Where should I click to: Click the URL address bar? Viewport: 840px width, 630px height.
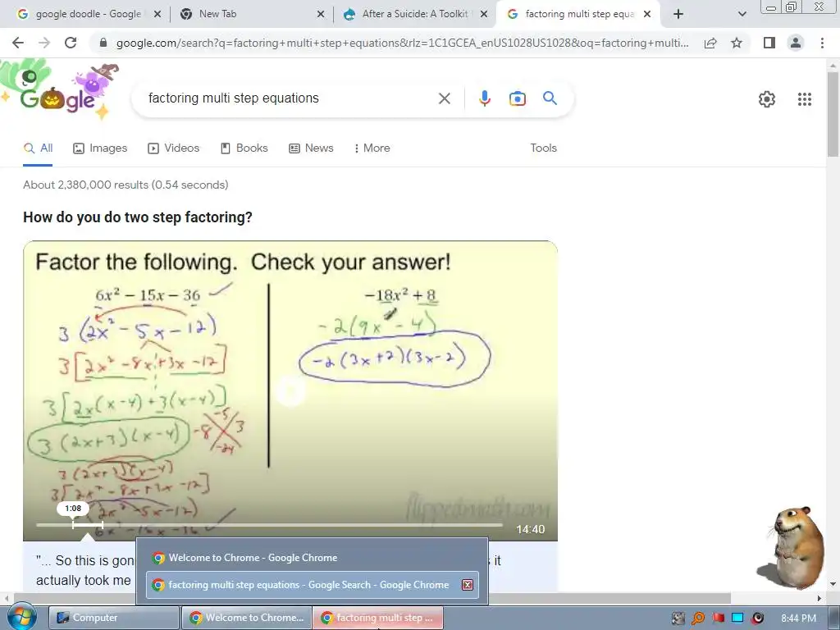pyautogui.click(x=402, y=43)
